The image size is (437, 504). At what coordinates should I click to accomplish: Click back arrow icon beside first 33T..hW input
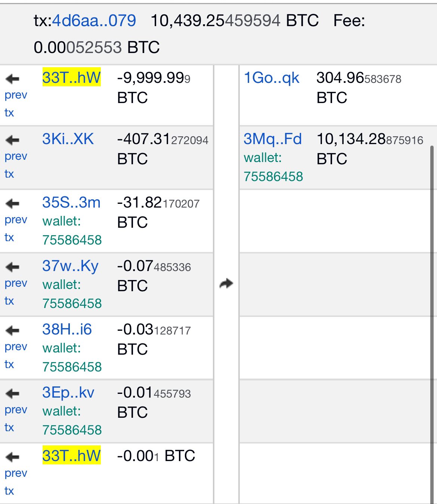point(12,79)
